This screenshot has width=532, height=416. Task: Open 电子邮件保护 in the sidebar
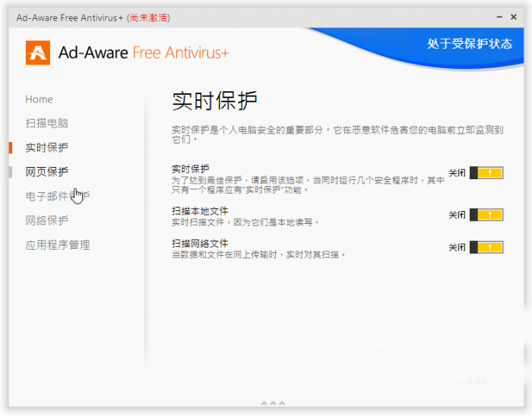pos(57,196)
